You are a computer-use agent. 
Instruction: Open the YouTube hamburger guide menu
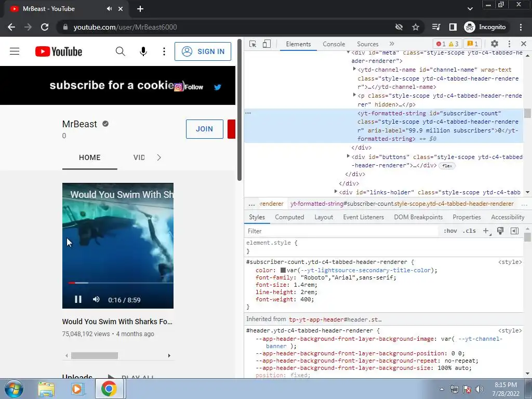tap(14, 51)
